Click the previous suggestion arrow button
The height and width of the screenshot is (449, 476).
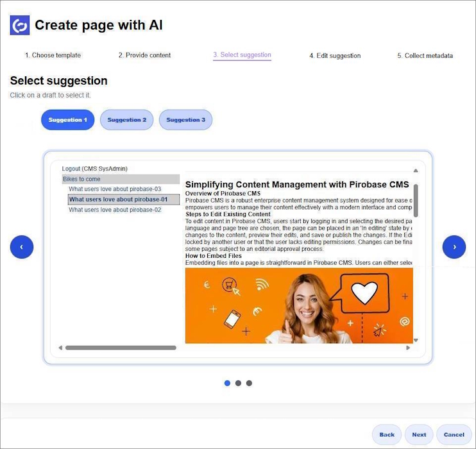pyautogui.click(x=22, y=247)
